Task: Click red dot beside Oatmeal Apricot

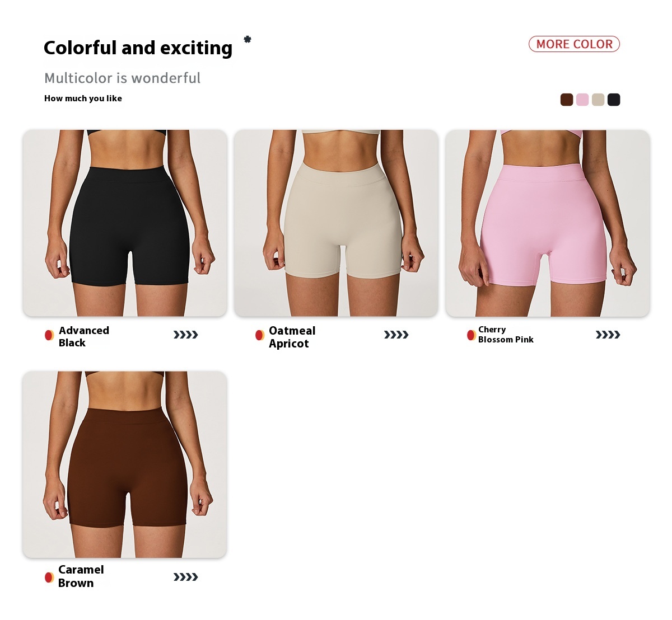Action: click(x=260, y=335)
